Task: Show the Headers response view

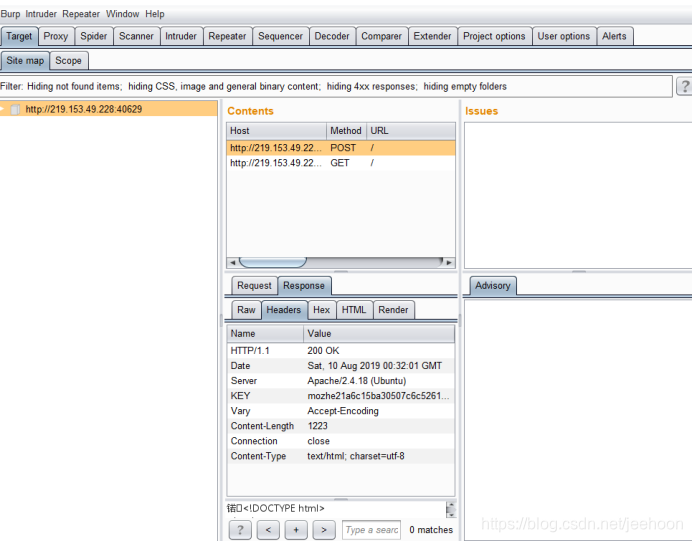Action: coord(284,310)
